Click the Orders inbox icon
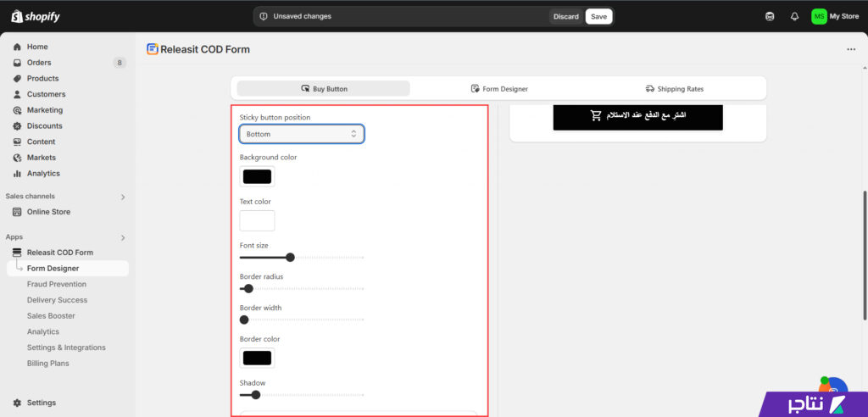868x417 pixels. 17,63
